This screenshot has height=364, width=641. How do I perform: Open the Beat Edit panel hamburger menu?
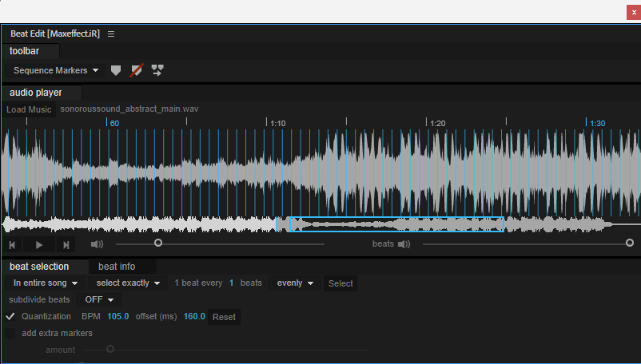coord(111,34)
